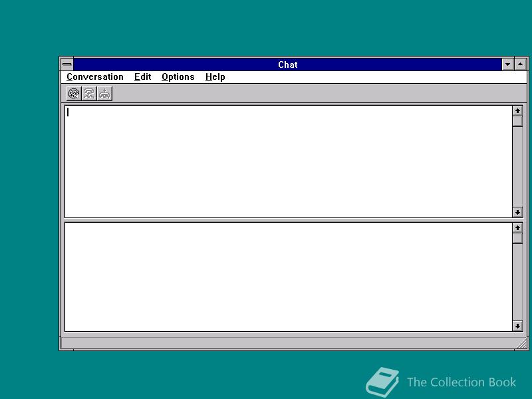Viewport: 532px width, 399px height.
Task: Minimize the Chat window
Action: pos(507,64)
